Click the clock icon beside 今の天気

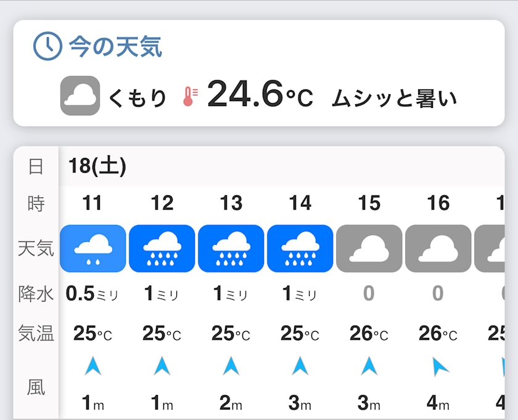click(x=47, y=46)
